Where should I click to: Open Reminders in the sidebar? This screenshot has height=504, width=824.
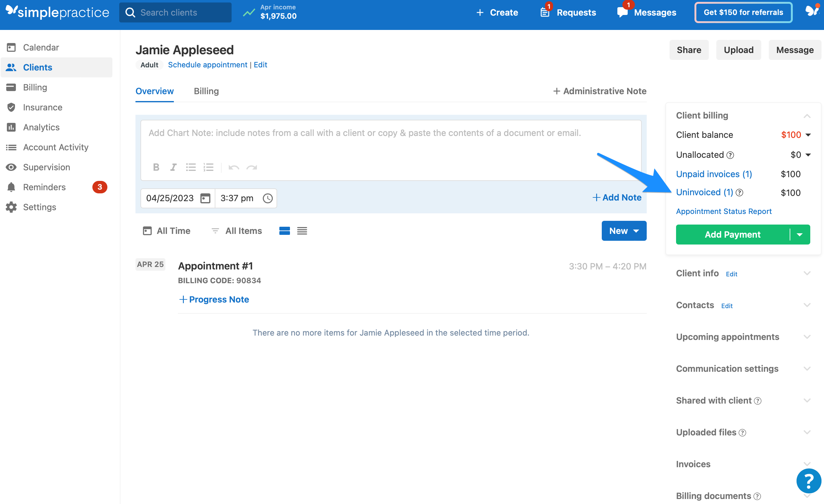(x=57, y=187)
